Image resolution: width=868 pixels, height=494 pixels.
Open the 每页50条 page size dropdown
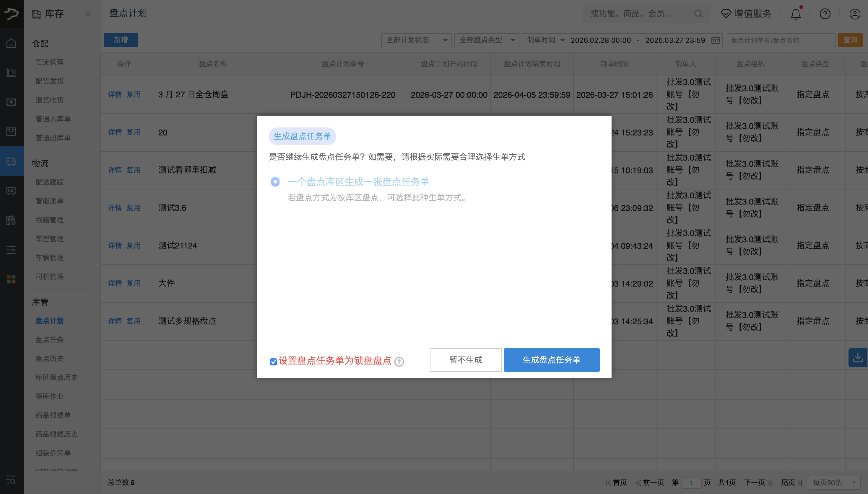tap(834, 482)
